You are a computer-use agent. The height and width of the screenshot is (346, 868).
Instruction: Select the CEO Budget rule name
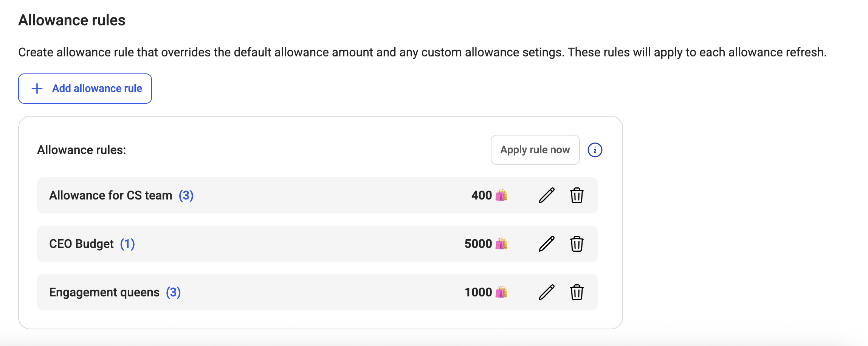(81, 244)
